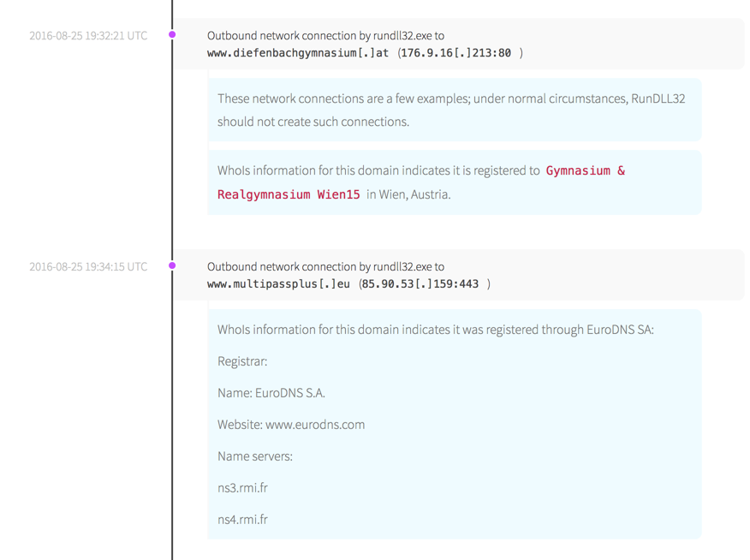Screen dimensions: 750x560
Task: Click the purple timeline dot for 19:32:21
Action: (x=172, y=35)
